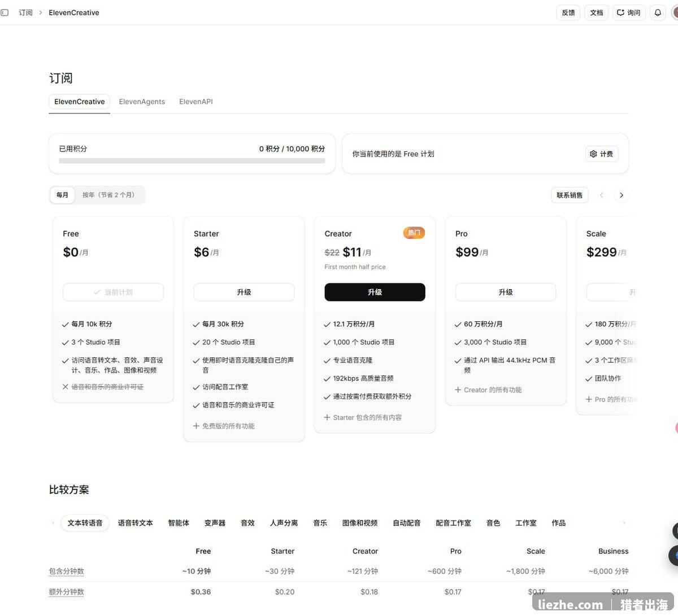This screenshot has height=616, width=678.
Task: Select the 变声器 comparison tab
Action: [x=215, y=523]
